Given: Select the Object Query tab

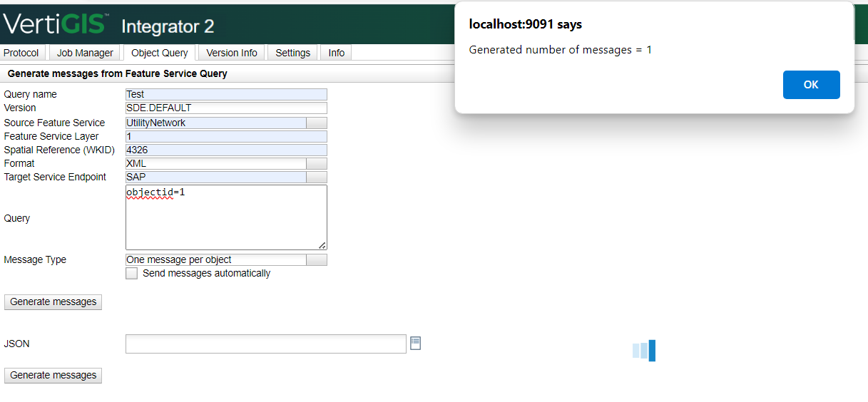Looking at the screenshot, I should 160,53.
